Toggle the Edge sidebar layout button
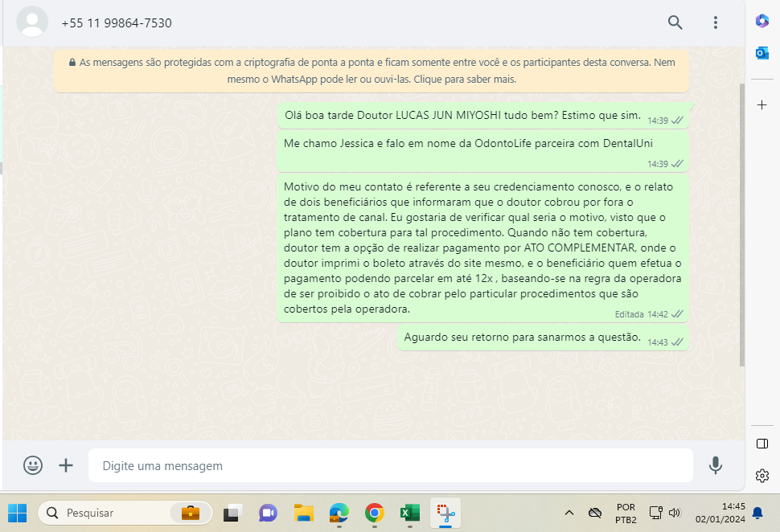Screen dimensions: 780x532 pos(762,444)
